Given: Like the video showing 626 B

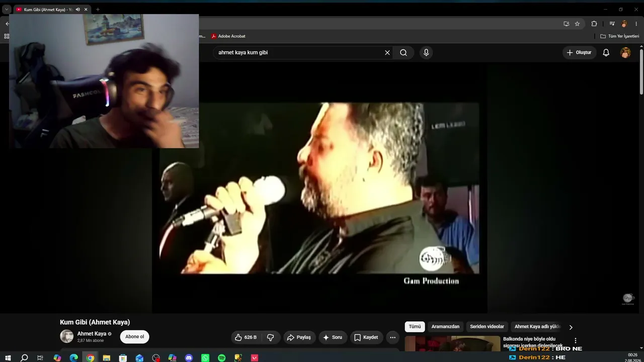Looking at the screenshot, I should point(246,337).
